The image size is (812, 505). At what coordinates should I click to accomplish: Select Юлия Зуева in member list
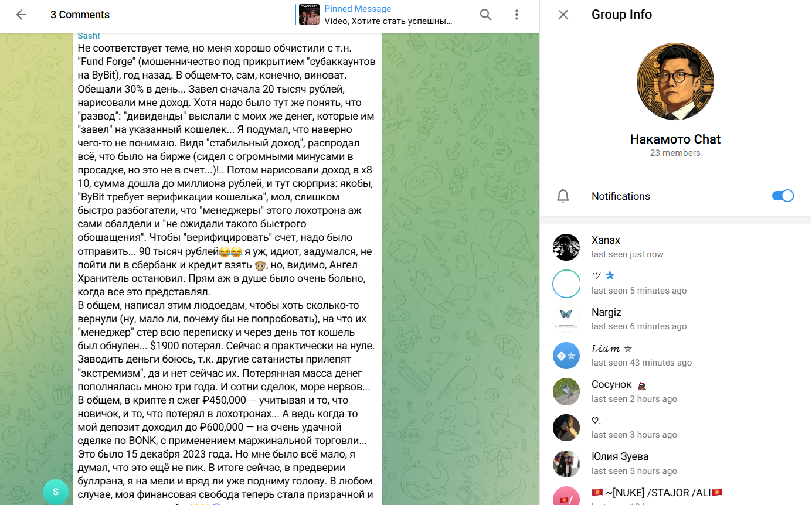point(675,463)
